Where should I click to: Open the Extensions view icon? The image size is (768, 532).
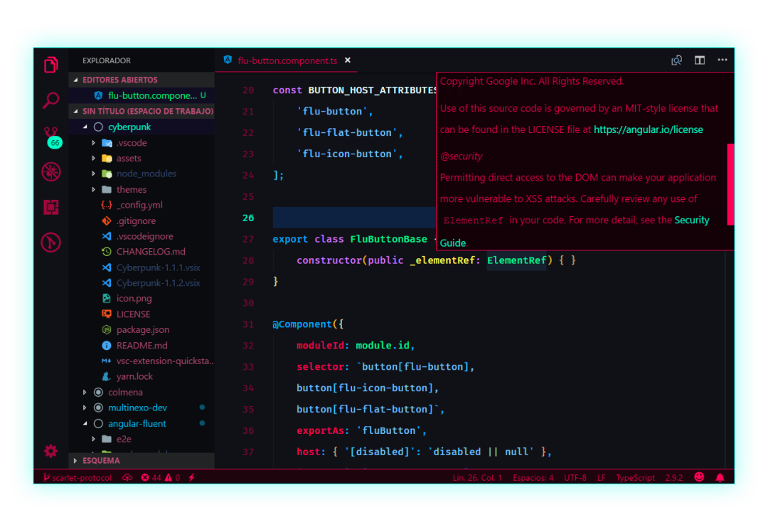pyautogui.click(x=51, y=207)
